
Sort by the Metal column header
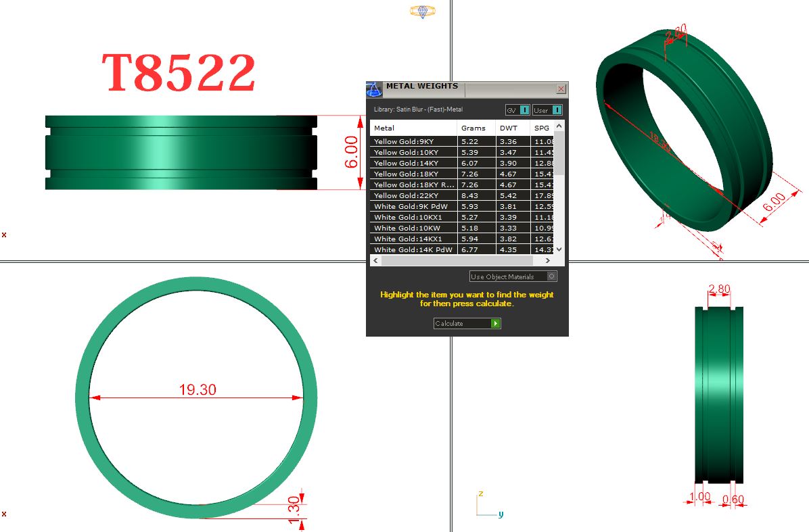[x=413, y=128]
